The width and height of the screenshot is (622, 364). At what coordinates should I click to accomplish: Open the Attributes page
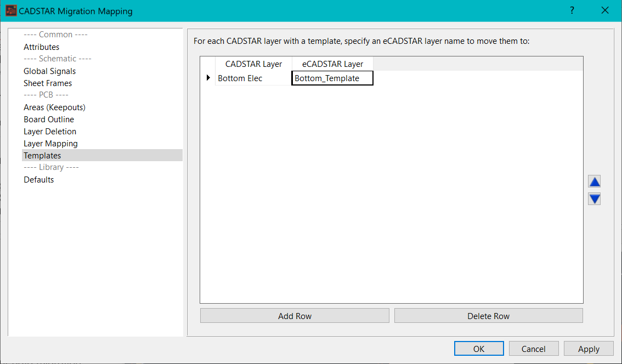click(x=41, y=47)
